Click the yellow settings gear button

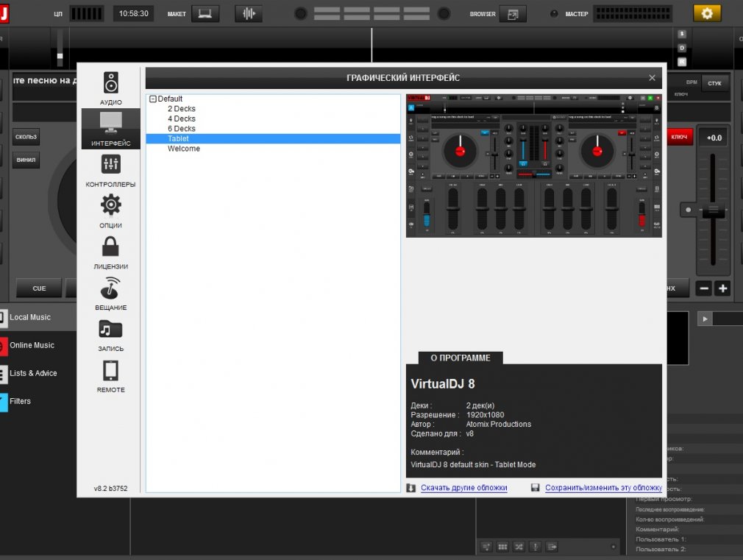tap(706, 13)
